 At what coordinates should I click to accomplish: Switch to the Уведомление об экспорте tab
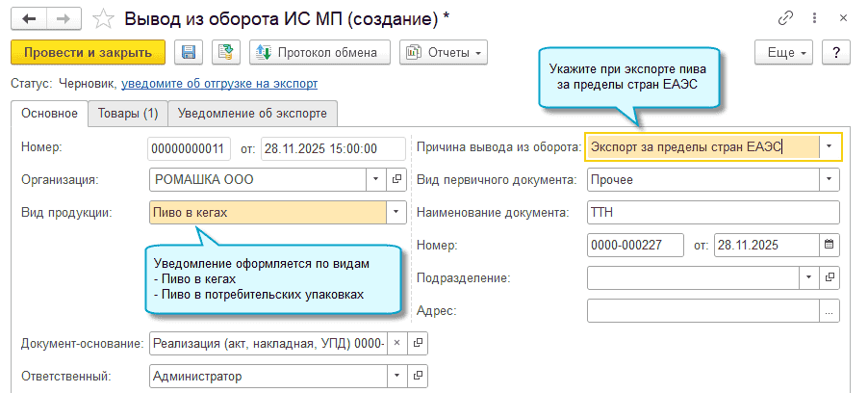click(252, 114)
